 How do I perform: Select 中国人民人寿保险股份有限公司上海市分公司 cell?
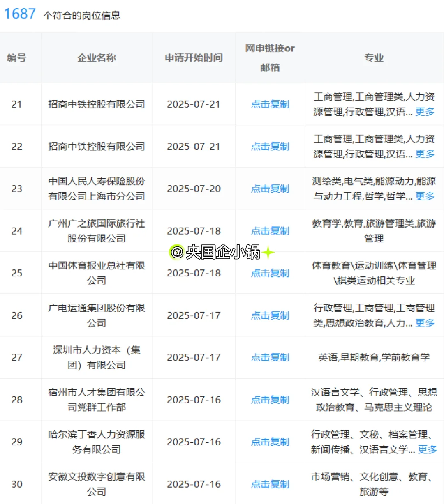click(x=97, y=189)
